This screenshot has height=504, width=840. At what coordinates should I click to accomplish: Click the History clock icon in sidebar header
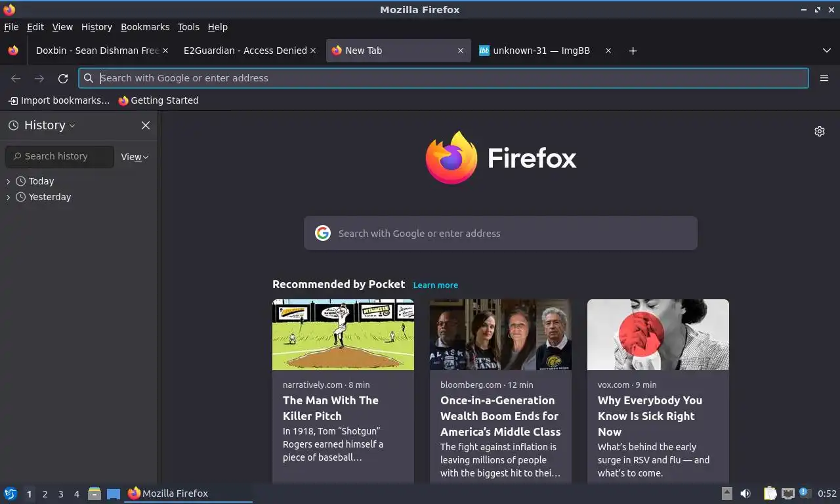click(x=13, y=125)
